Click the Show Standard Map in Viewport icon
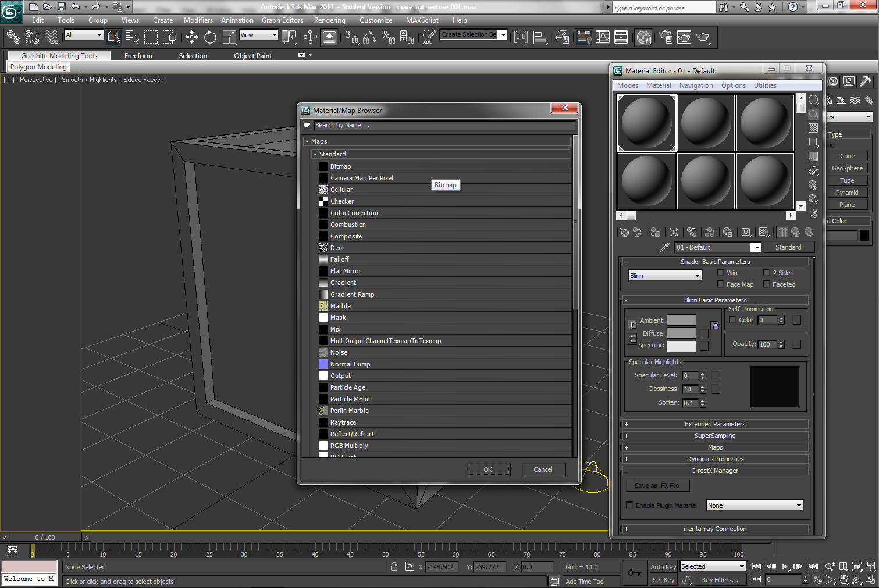 point(764,231)
